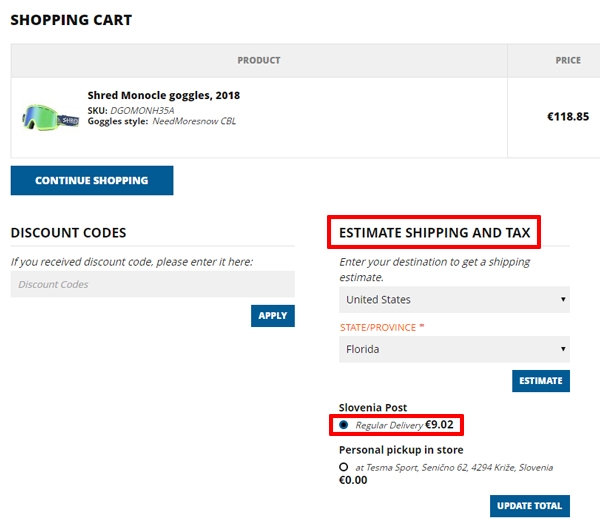
Task: Focus the Discount Codes input field
Action: click(x=153, y=284)
